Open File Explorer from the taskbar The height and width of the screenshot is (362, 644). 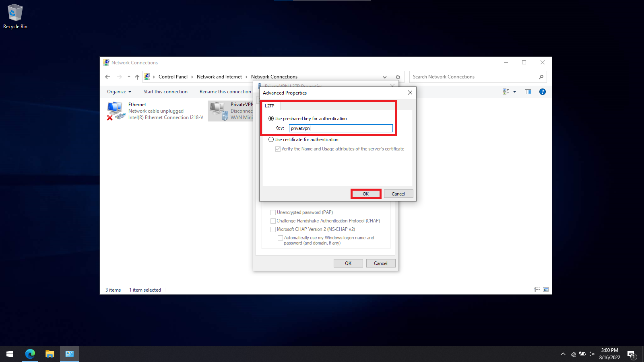pyautogui.click(x=50, y=354)
